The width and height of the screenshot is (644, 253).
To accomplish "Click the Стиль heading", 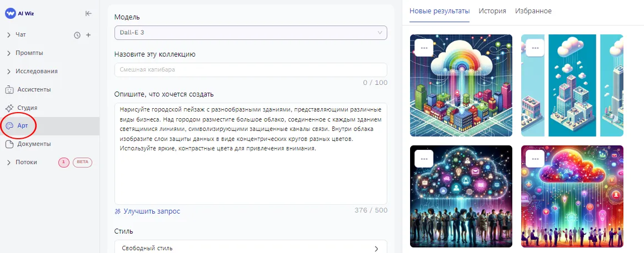I will click(123, 231).
